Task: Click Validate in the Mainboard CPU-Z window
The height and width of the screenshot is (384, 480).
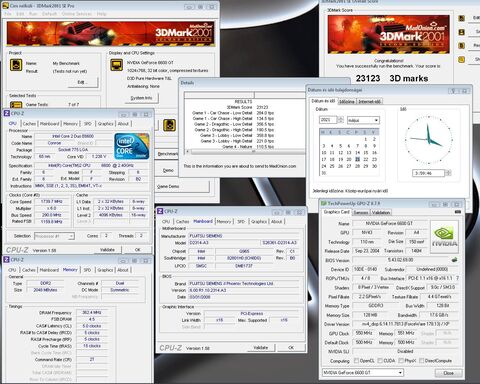Action: [261, 347]
